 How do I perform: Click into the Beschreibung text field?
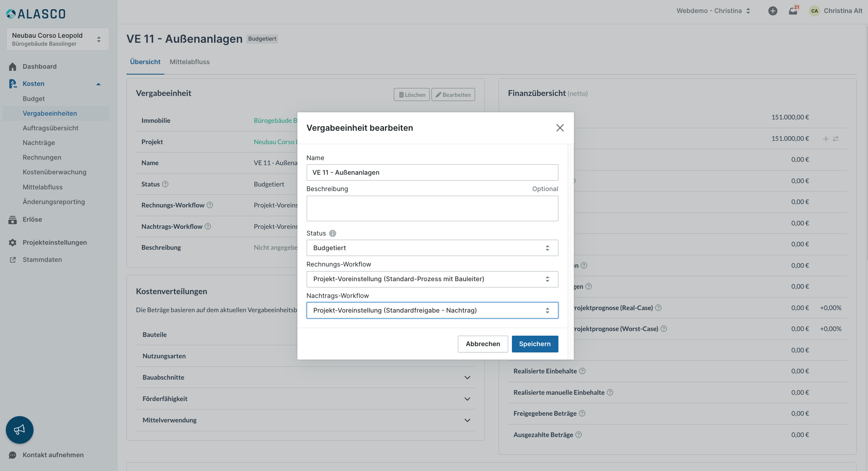click(x=432, y=209)
